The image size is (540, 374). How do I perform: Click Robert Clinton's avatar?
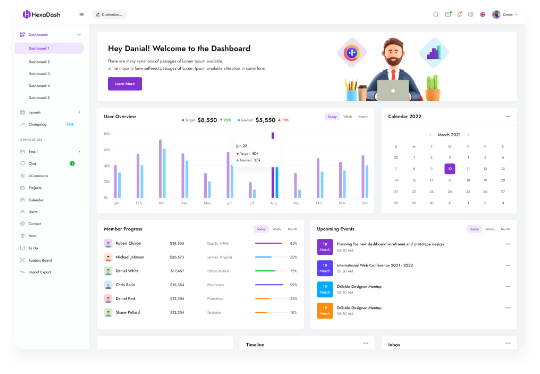[x=108, y=243]
